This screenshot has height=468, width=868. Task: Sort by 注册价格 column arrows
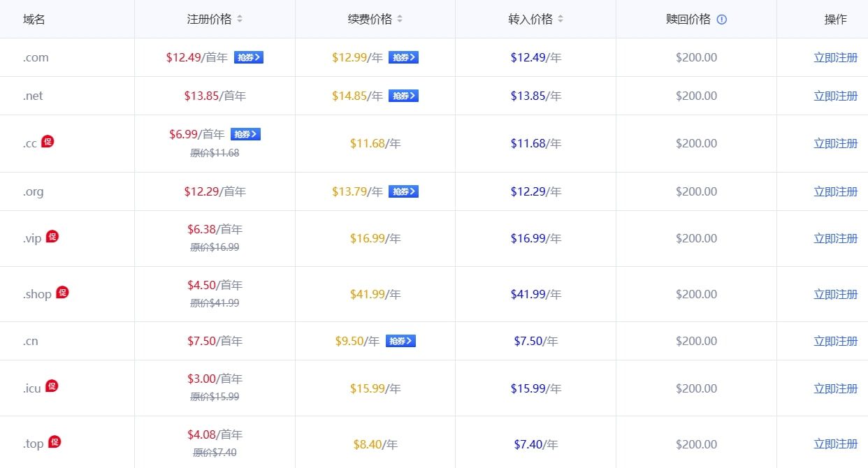[240, 20]
